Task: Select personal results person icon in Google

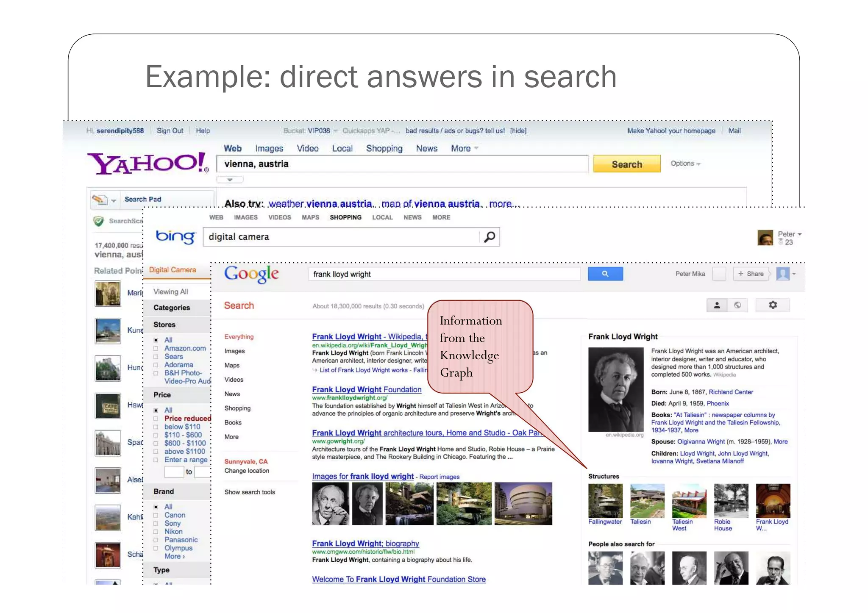Action: [717, 305]
